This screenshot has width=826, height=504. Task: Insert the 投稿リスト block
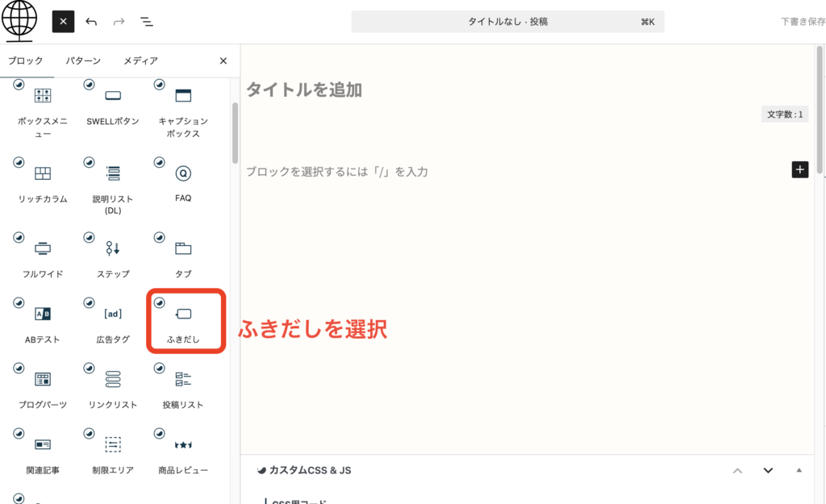(183, 379)
